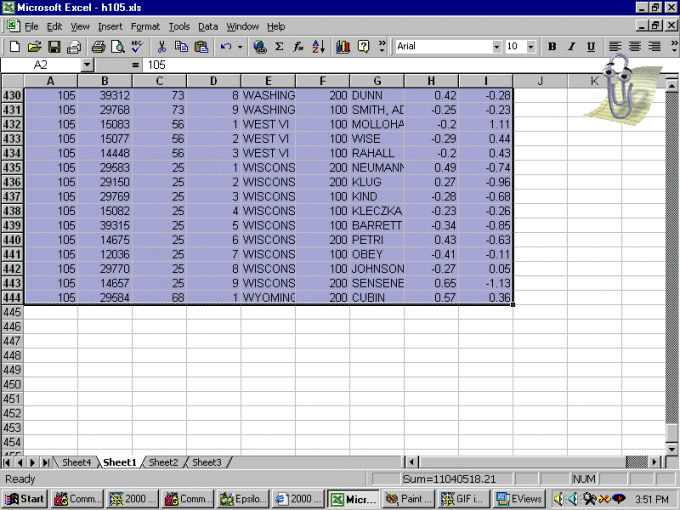Toggle Underline formatting
Screen dimensions: 680x510
tap(590, 46)
